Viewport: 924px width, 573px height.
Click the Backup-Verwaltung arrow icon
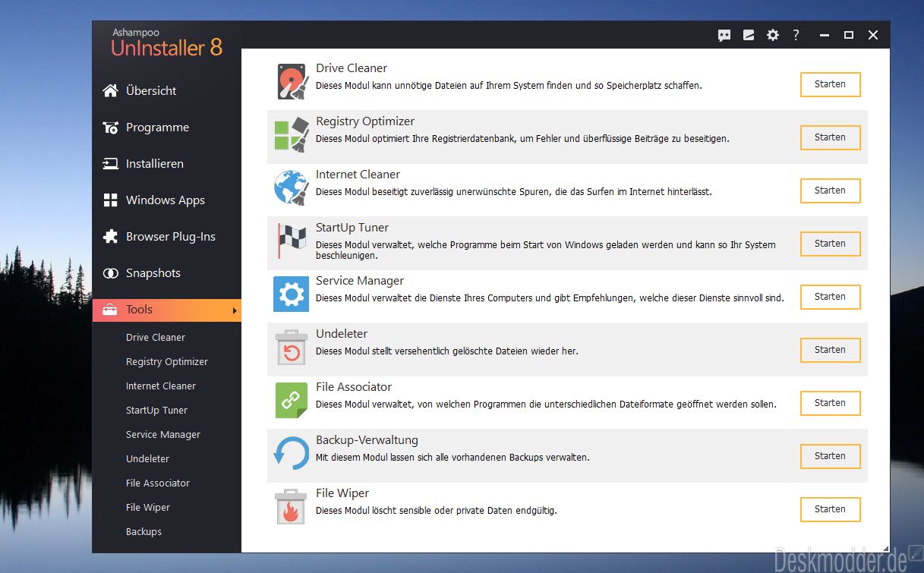(292, 454)
